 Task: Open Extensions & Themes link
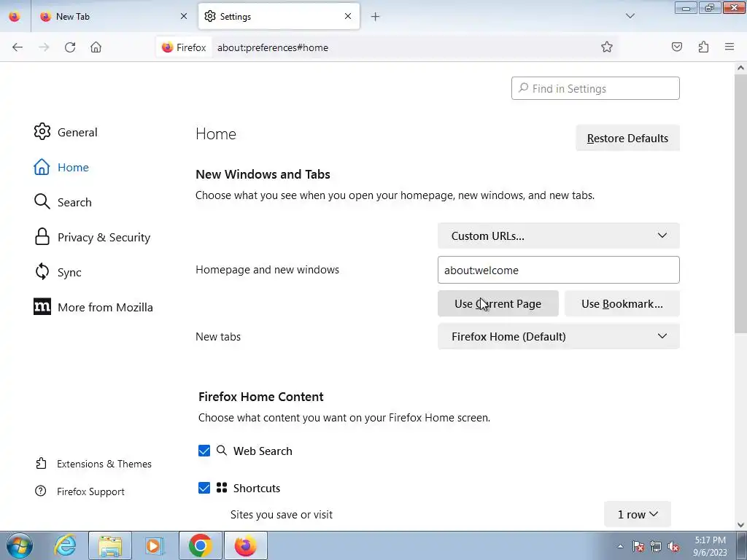(x=94, y=464)
